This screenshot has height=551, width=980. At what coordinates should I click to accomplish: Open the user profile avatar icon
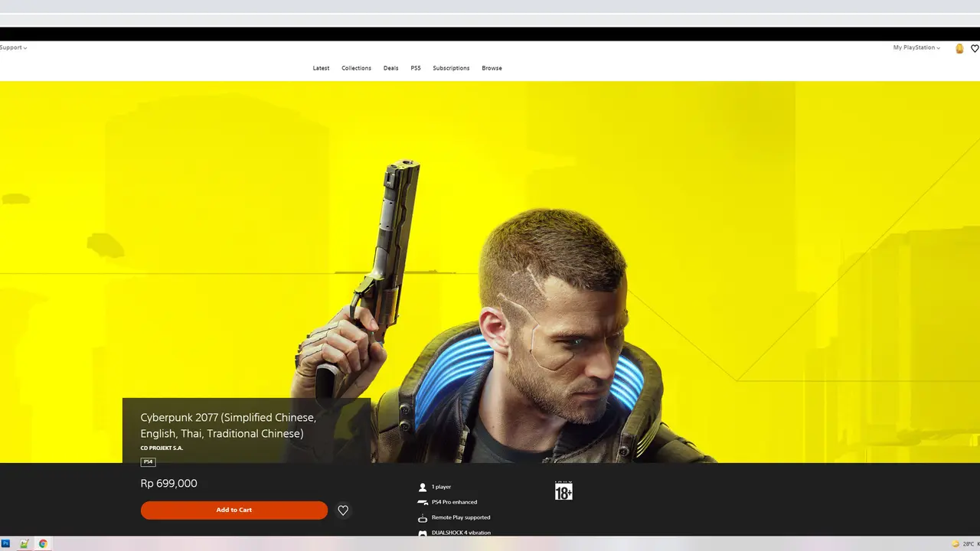(959, 48)
